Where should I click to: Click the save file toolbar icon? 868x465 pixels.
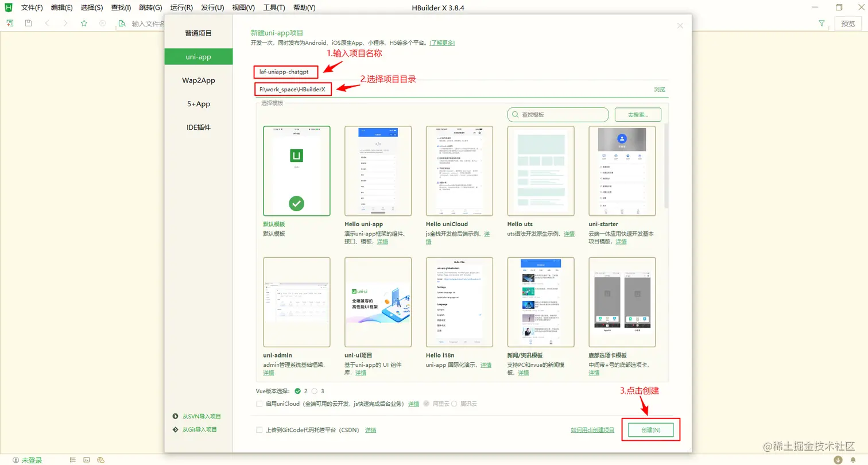(x=28, y=23)
